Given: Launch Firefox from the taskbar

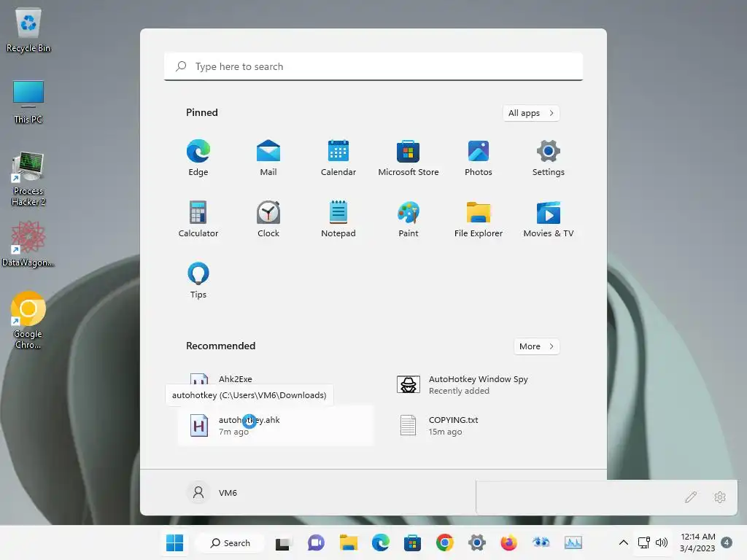Looking at the screenshot, I should pos(508,542).
